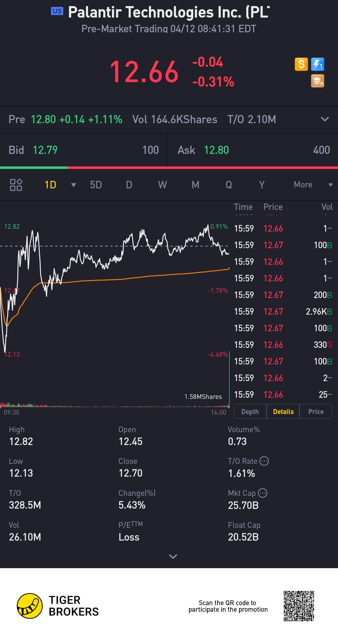Tap the 1.58MShares volume label
The width and height of the screenshot is (338, 644).
203,397
